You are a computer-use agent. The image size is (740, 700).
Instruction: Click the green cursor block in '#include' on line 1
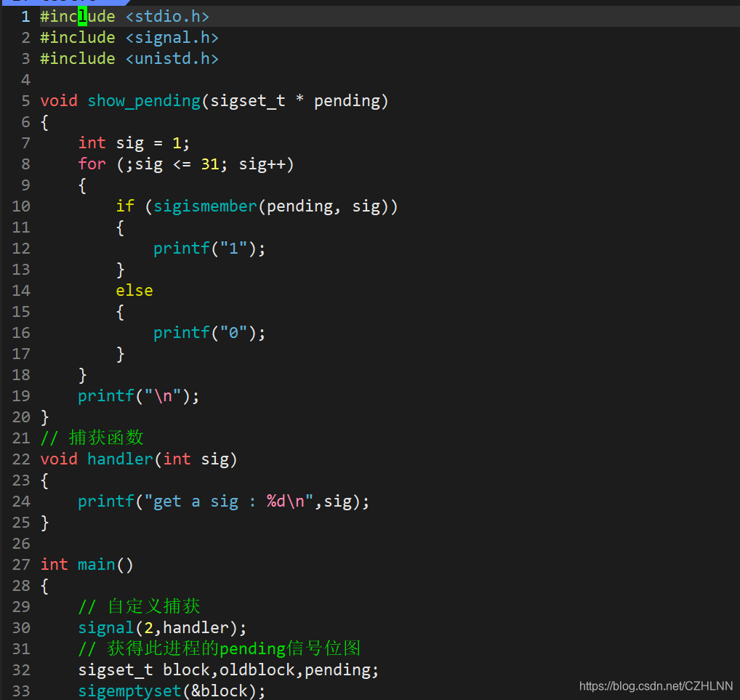click(83, 17)
